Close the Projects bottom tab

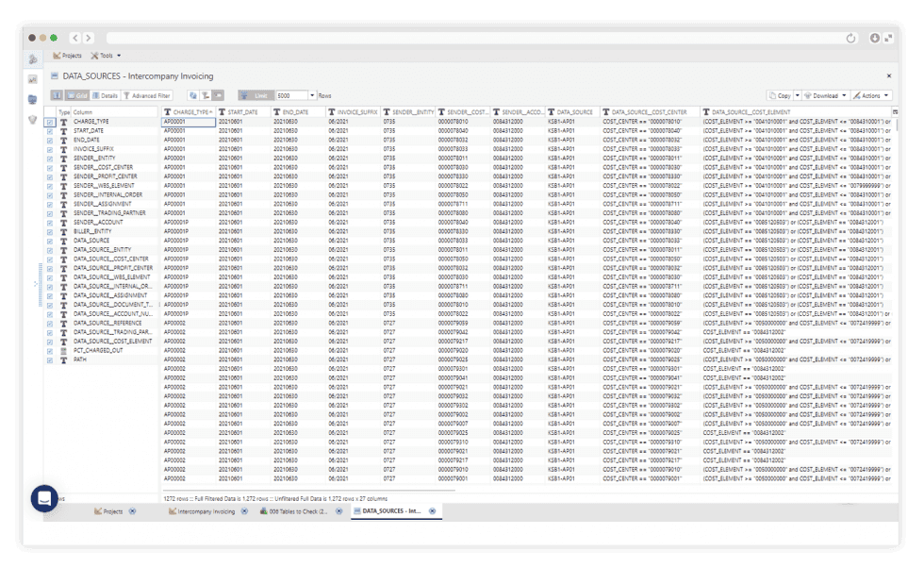[133, 511]
